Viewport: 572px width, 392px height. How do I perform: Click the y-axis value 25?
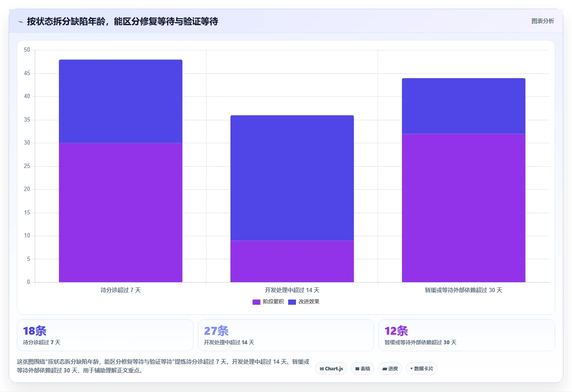coord(27,166)
